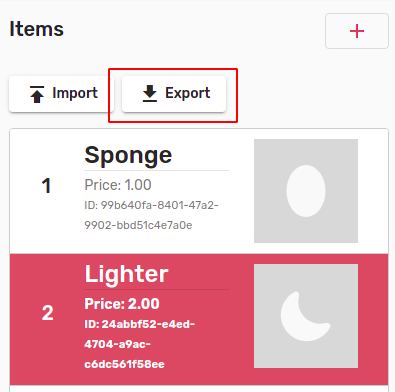Select the highlighted Lighter item title
Image resolution: width=395 pixels, height=392 pixels.
(127, 274)
